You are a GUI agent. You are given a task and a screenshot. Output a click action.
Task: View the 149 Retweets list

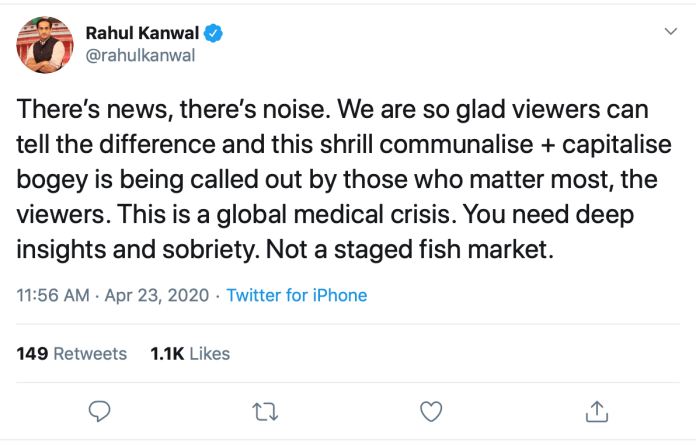72,353
